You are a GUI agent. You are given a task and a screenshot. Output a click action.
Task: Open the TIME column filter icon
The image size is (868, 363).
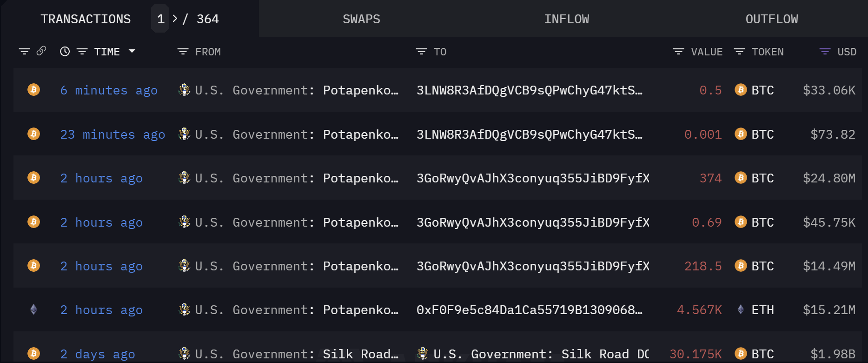tap(82, 51)
